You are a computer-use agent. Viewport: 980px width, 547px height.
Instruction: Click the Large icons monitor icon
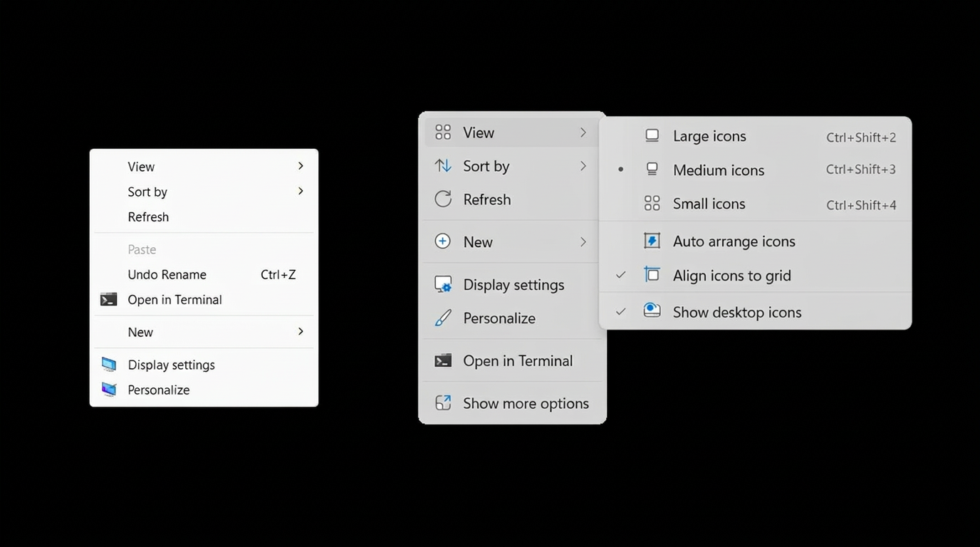652,135
